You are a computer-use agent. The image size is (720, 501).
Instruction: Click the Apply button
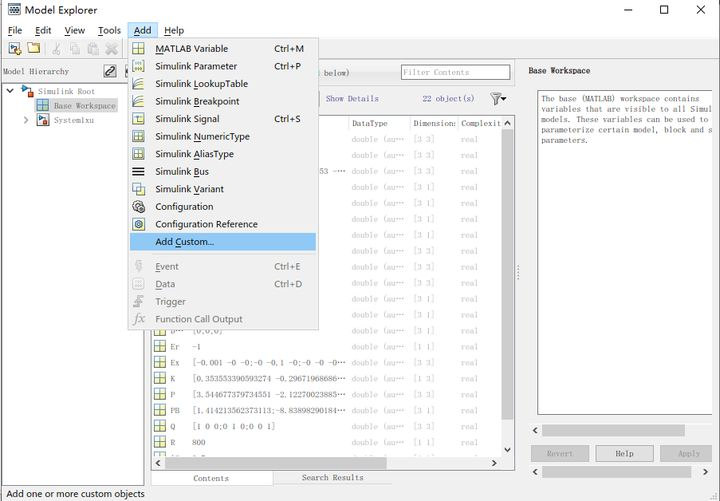coord(687,454)
